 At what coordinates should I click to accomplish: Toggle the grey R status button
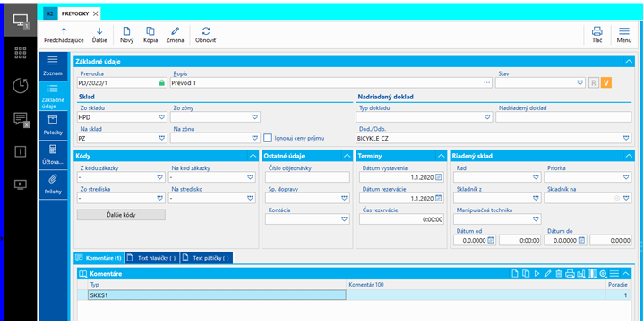coord(594,82)
